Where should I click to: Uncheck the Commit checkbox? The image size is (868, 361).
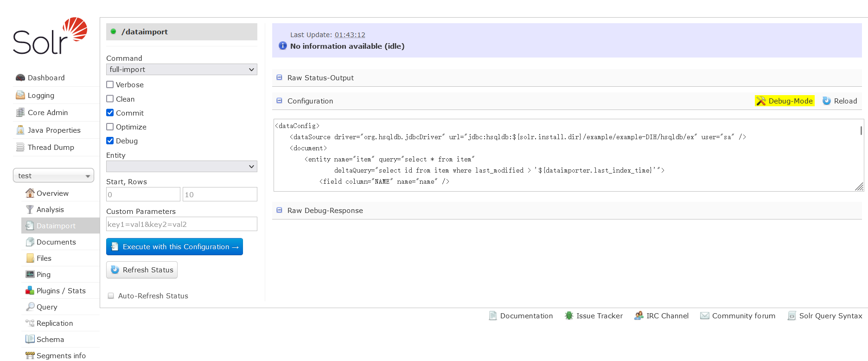110,113
